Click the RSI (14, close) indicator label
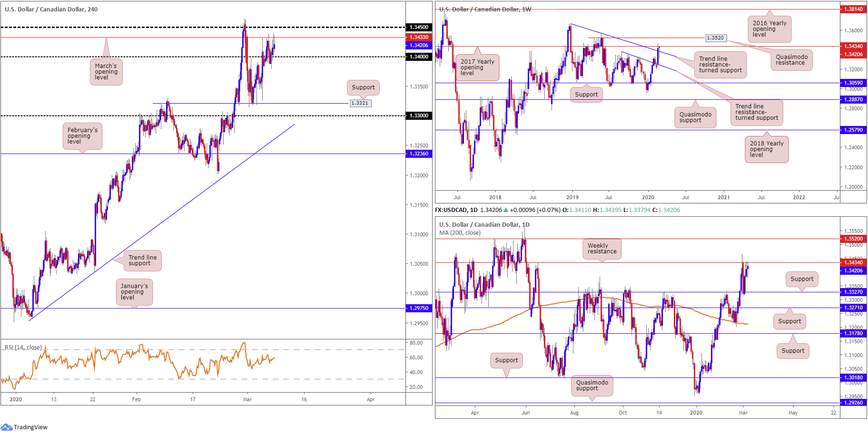The image size is (868, 434). [23, 347]
